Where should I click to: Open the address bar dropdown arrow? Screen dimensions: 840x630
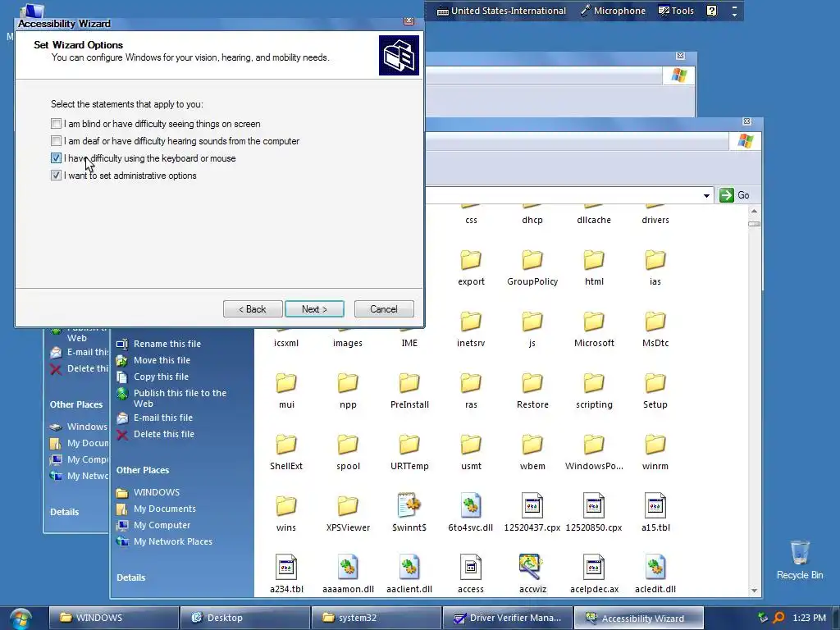click(x=706, y=195)
